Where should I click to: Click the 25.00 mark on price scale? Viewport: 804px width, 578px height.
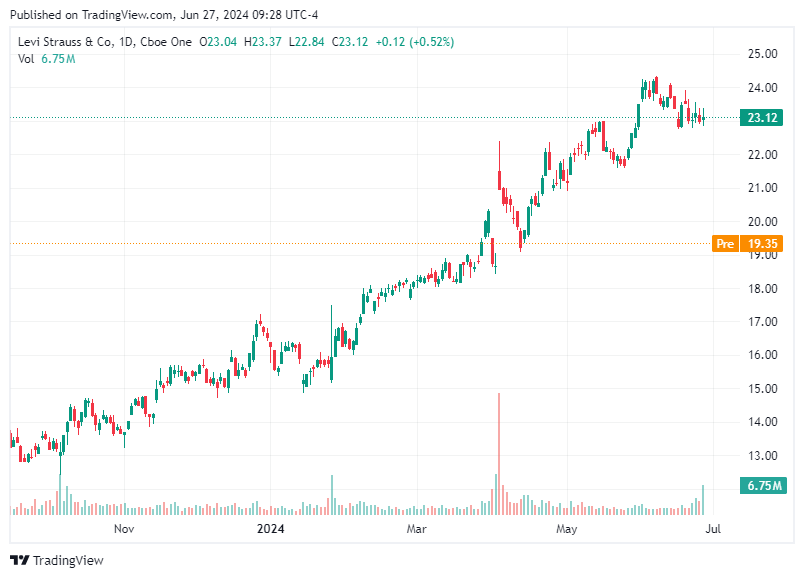pos(761,55)
